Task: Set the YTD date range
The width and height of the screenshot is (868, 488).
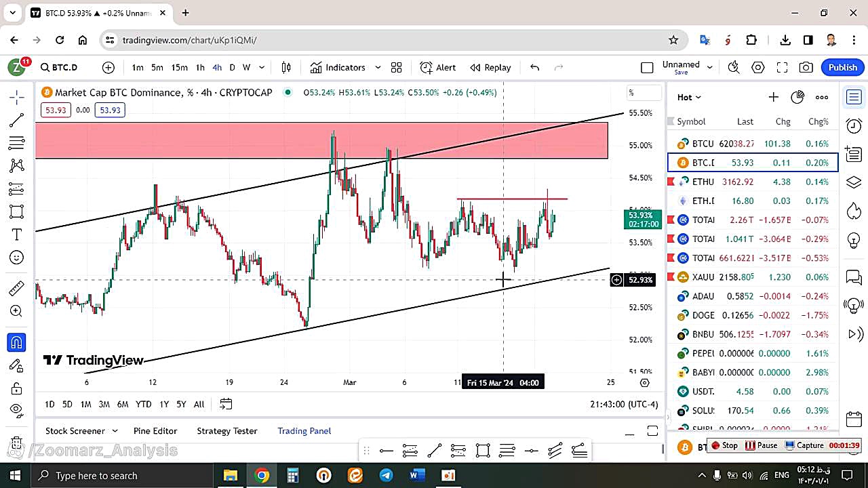Action: point(143,404)
